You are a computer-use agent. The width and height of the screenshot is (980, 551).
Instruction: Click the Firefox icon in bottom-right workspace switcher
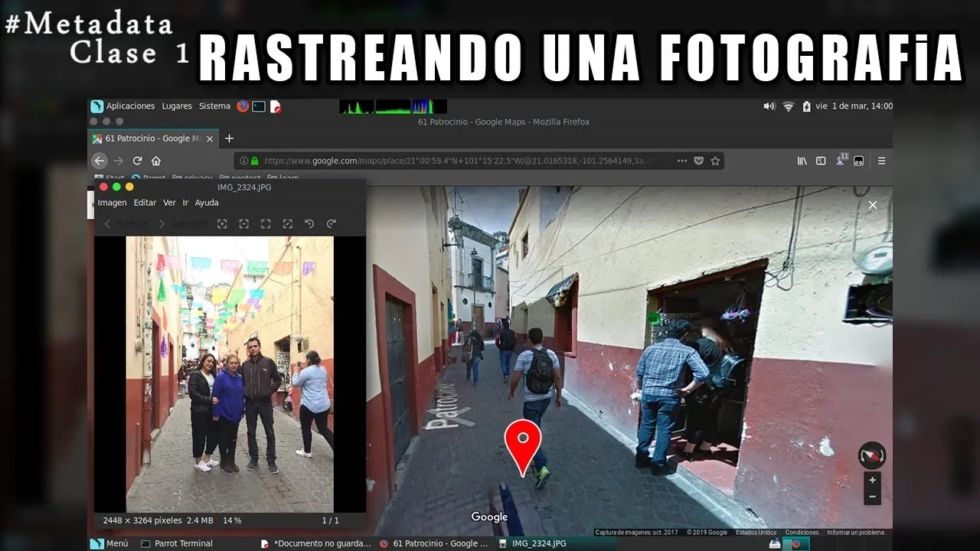click(795, 544)
